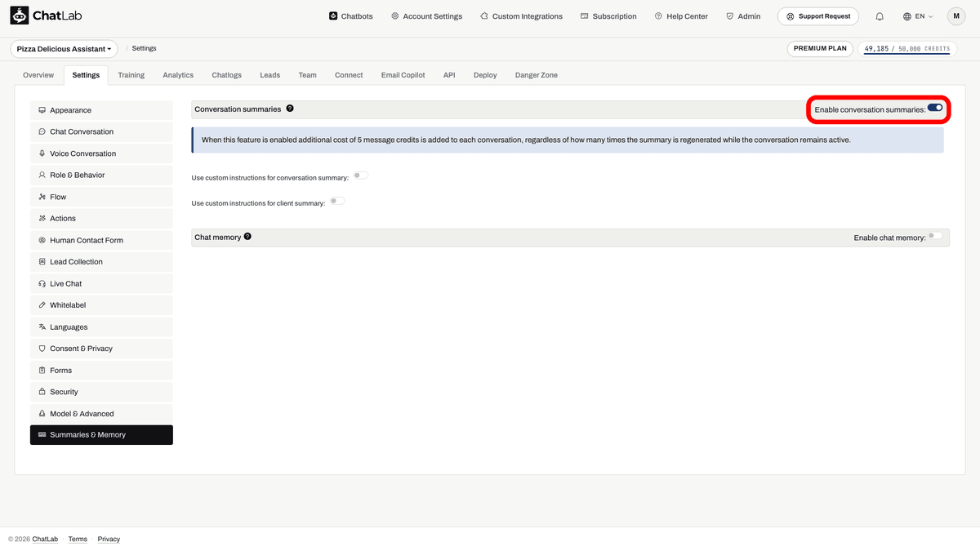Click the Consent & Privacy shield icon
This screenshot has height=551, width=980.
(42, 349)
